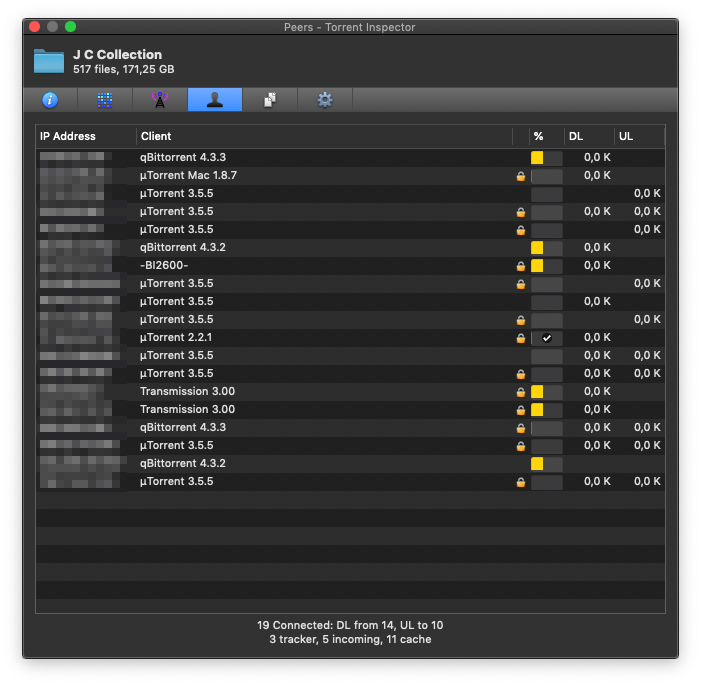Click the encryption lock on the -BI2600- row
701x685 pixels.
pyautogui.click(x=520, y=266)
